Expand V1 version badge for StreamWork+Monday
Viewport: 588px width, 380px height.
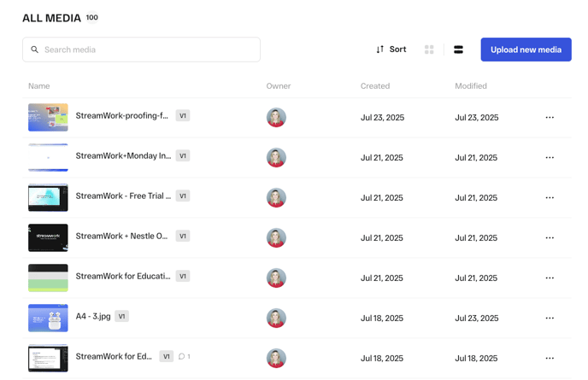[x=183, y=156]
